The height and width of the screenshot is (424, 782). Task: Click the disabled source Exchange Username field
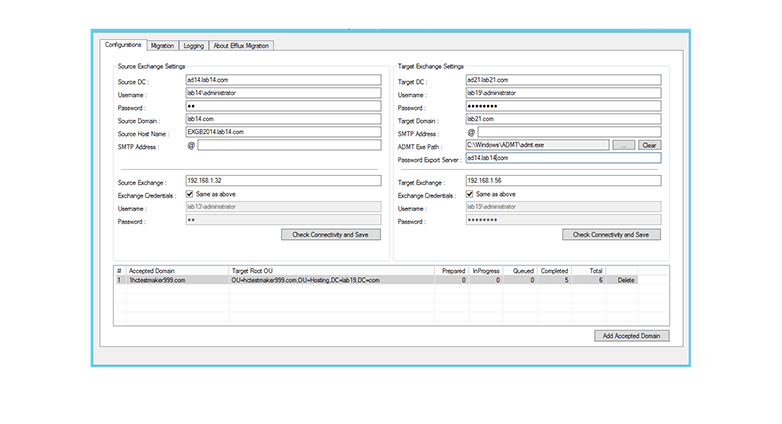[283, 207]
